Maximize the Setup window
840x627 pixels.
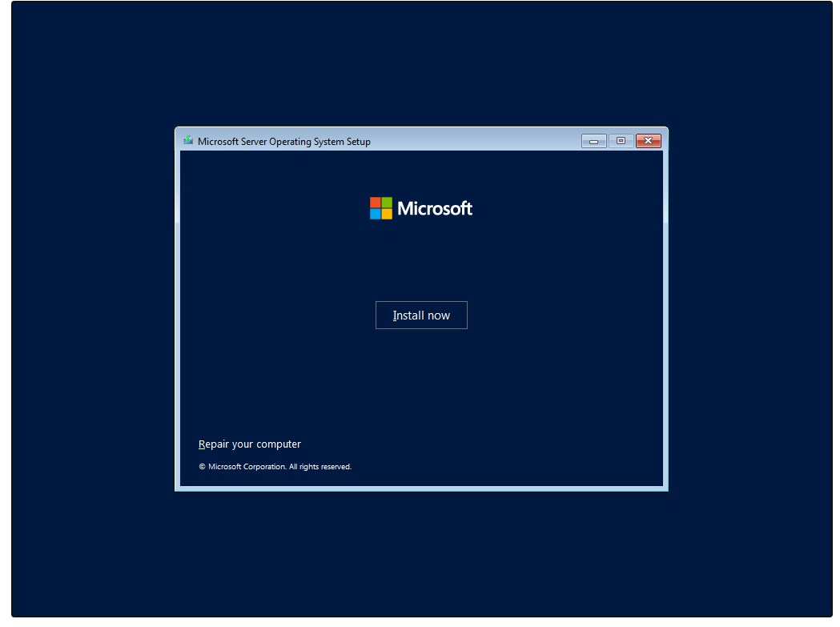pyautogui.click(x=621, y=141)
